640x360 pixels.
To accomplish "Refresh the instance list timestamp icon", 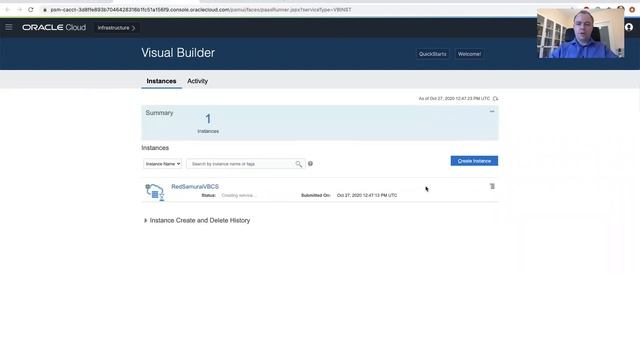I will [495, 99].
